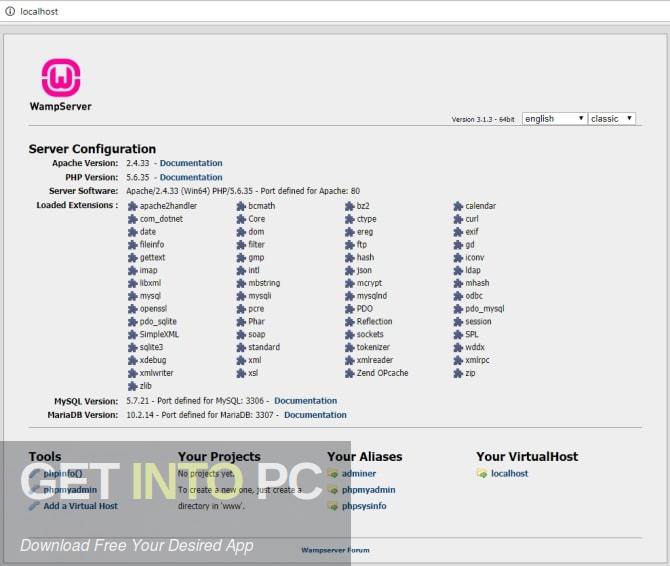Click the wrench icon beside Add a Virtual Host

(x=34, y=506)
